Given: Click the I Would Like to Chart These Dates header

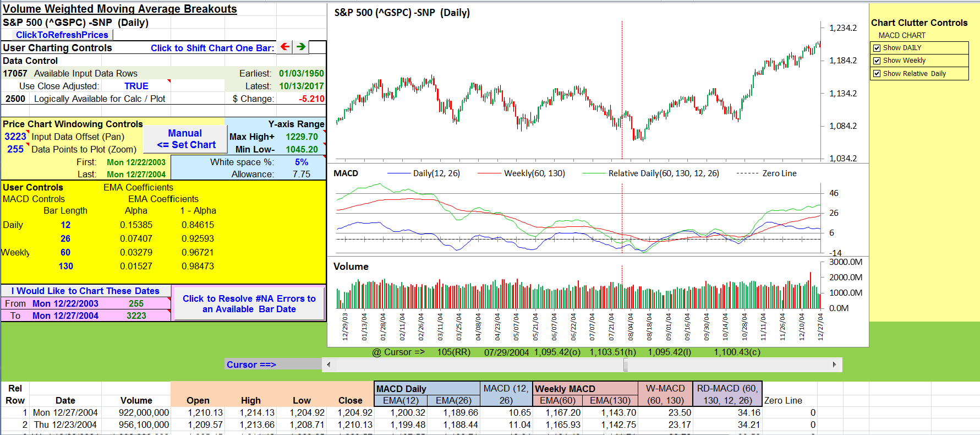Looking at the screenshot, I should tap(85, 291).
